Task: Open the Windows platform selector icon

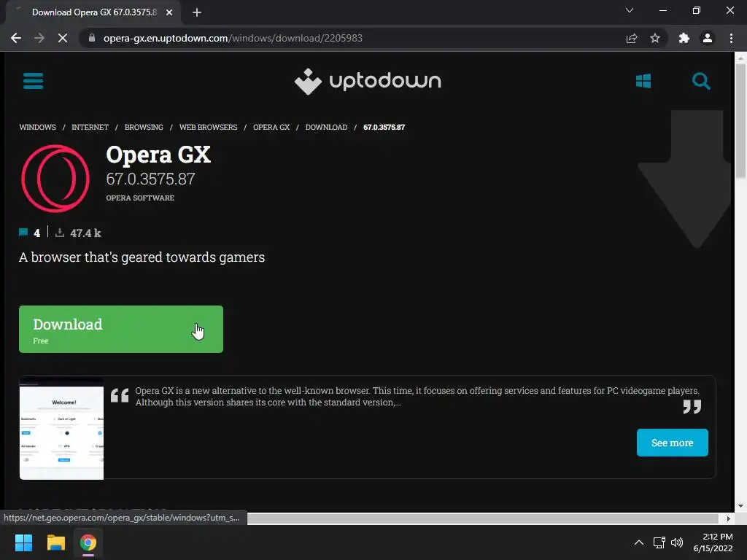Action: pyautogui.click(x=643, y=81)
